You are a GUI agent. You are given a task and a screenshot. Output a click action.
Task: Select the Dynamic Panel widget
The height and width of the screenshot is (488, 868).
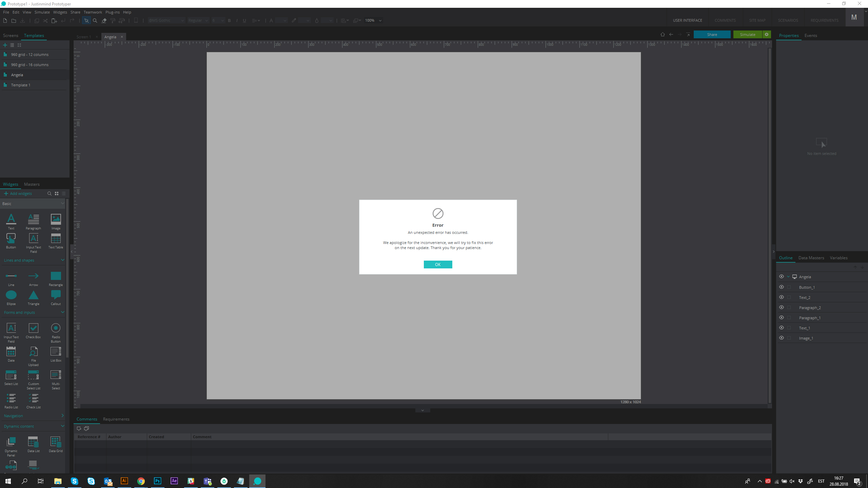(11, 442)
